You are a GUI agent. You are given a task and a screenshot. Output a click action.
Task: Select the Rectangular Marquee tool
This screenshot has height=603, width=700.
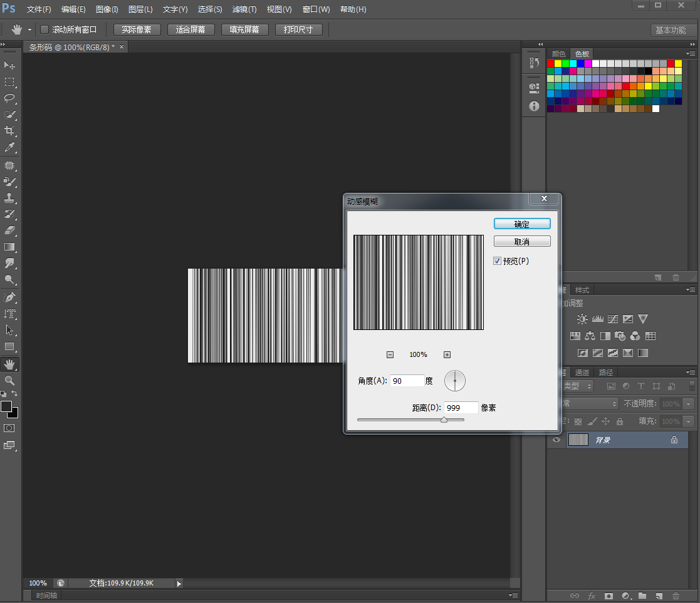(x=10, y=82)
